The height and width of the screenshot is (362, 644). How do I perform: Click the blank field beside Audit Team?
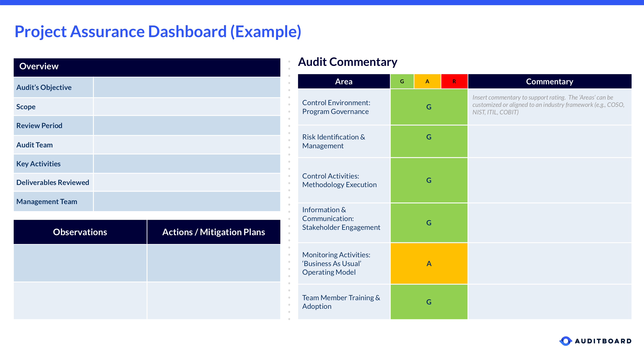coord(187,145)
